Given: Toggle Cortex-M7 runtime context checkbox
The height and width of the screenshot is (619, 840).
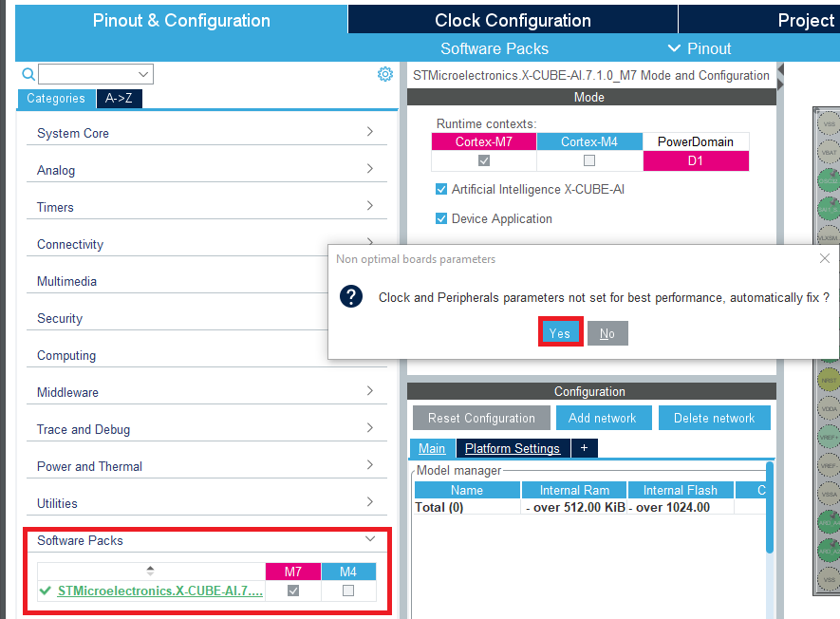Looking at the screenshot, I should 484,160.
